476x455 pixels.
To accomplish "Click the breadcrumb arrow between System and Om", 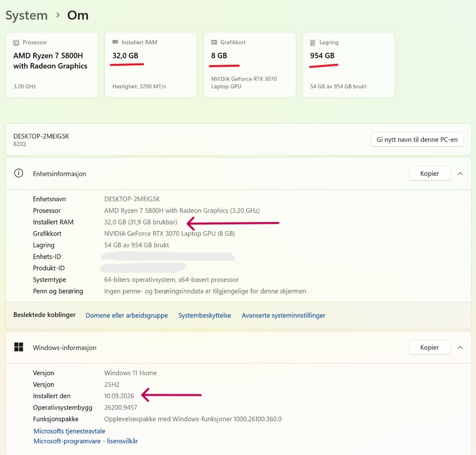I will (x=58, y=15).
